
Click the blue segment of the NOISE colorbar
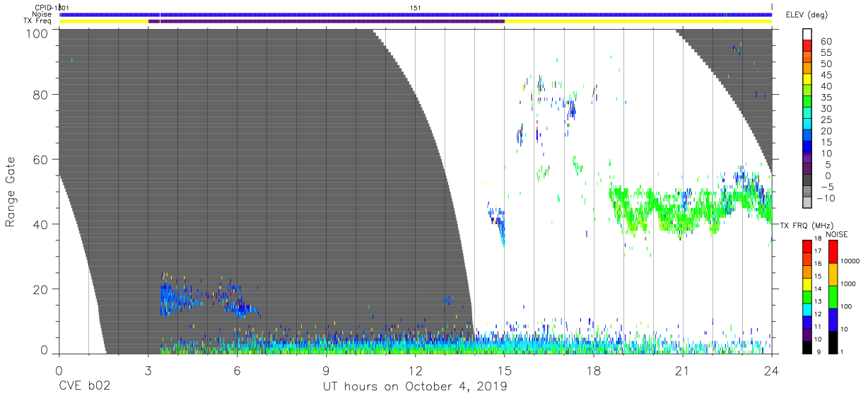[x=833, y=319]
